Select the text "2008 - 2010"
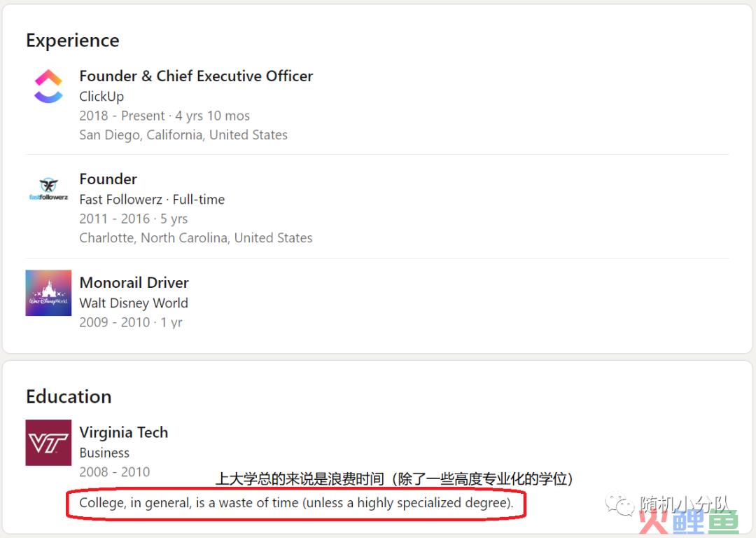This screenshot has height=538, width=756. pyautogui.click(x=115, y=472)
